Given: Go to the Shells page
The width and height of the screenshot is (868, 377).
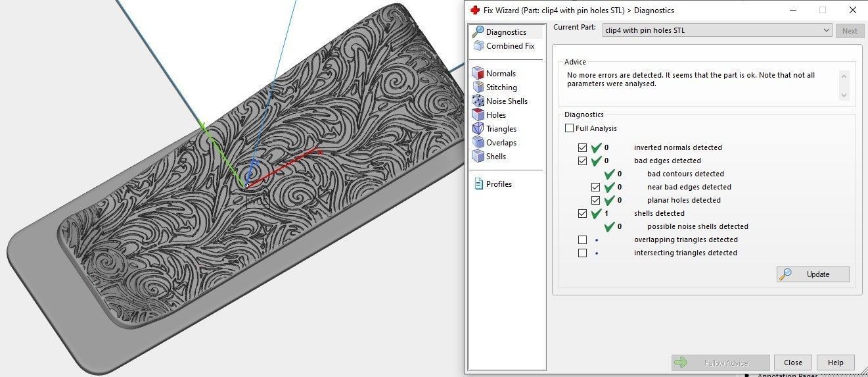Looking at the screenshot, I should click(496, 157).
